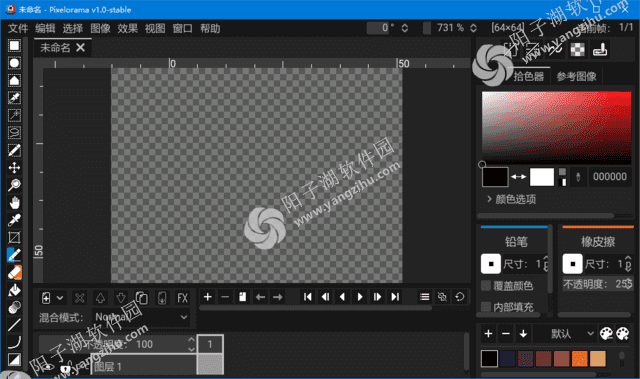Select the Elliptical selection tool

14,63
